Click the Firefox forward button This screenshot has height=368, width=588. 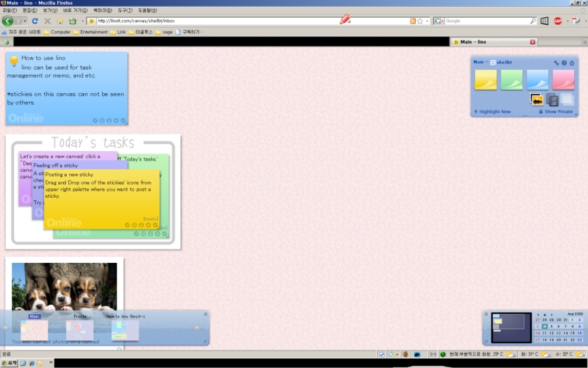point(18,21)
